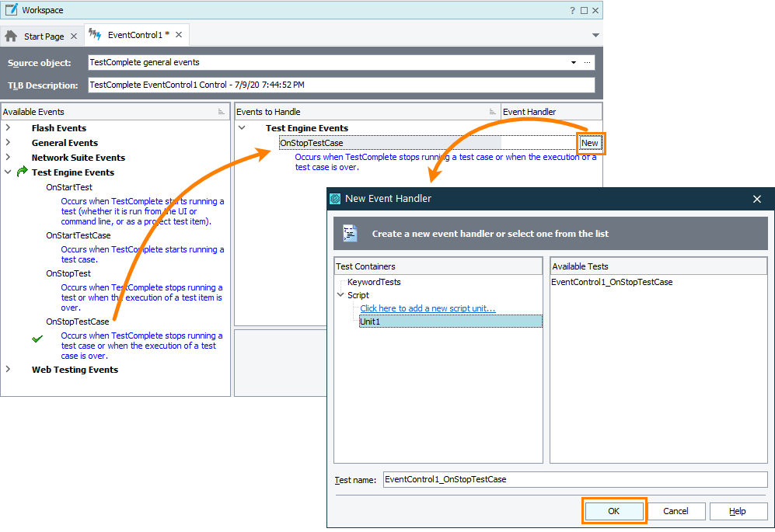775x532 pixels.
Task: Click the lightning icon on the EventControl1 tab
Action: click(93, 35)
